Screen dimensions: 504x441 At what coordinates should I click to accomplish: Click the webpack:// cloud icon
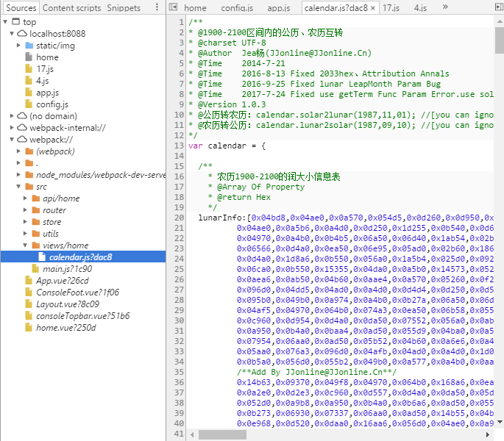tap(21, 140)
